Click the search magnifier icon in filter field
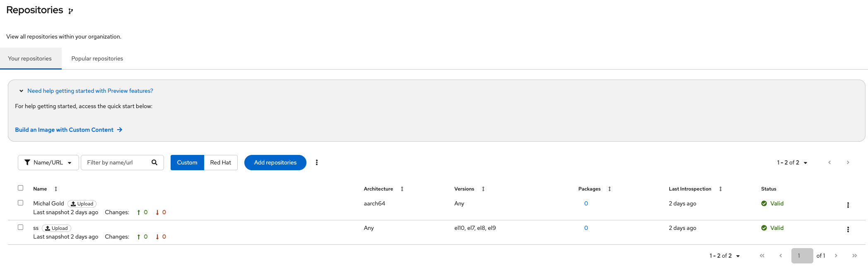 (x=154, y=162)
